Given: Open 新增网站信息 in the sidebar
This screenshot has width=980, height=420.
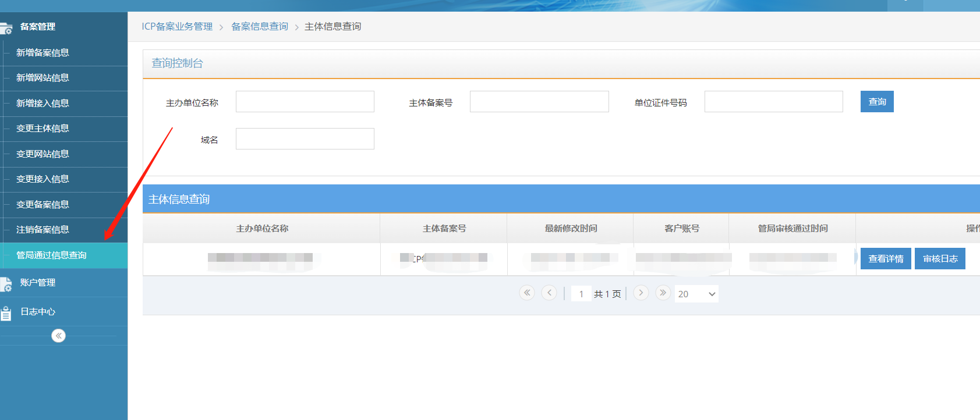Looking at the screenshot, I should coord(43,78).
